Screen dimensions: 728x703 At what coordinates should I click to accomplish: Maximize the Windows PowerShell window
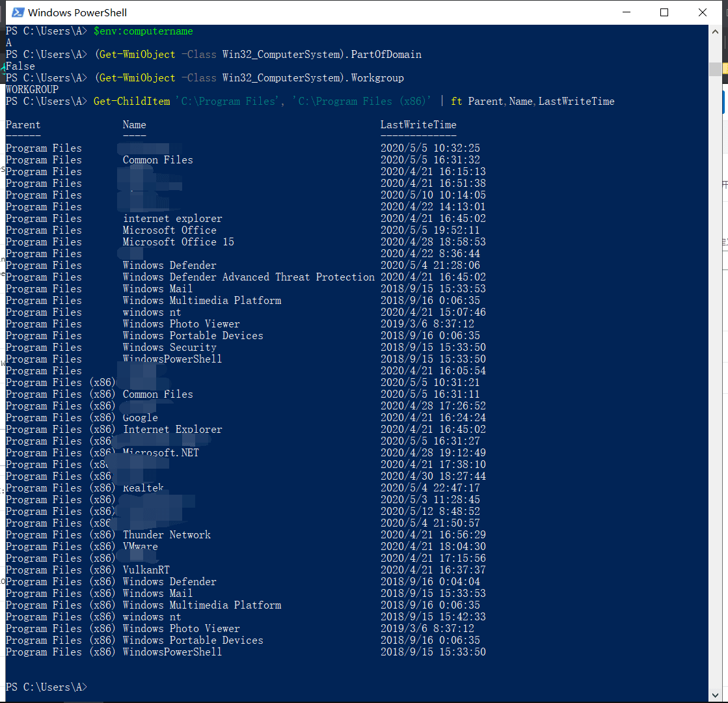[664, 12]
